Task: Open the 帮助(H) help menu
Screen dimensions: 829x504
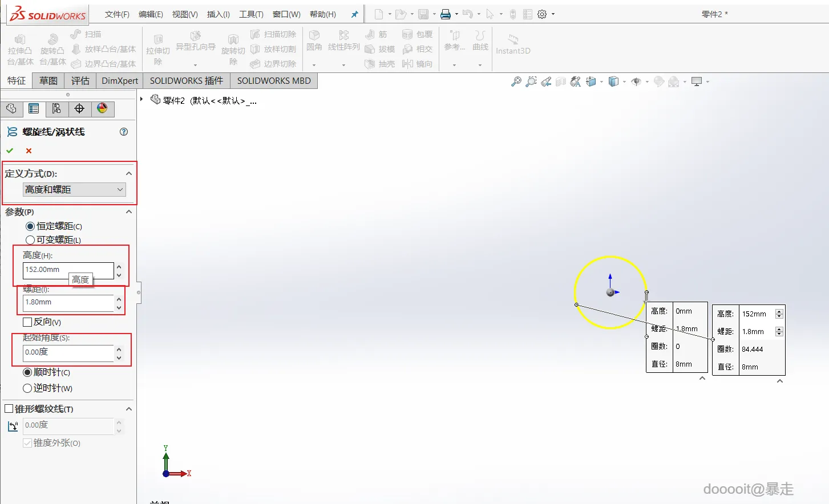Action: tap(323, 14)
